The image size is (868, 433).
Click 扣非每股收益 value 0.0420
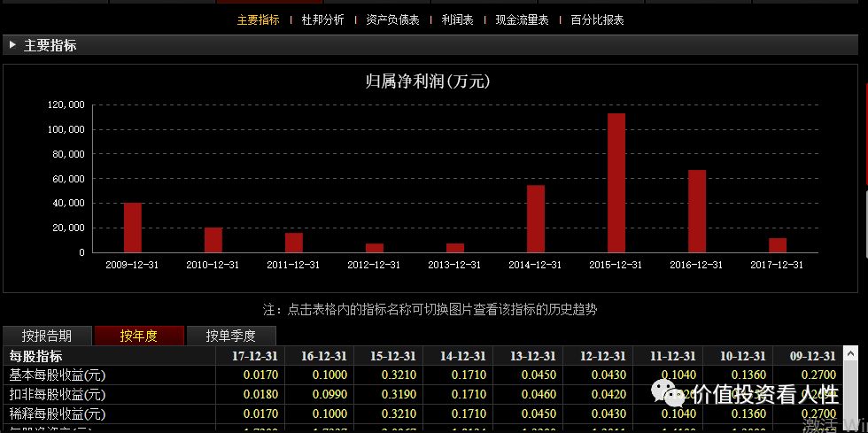tap(608, 394)
